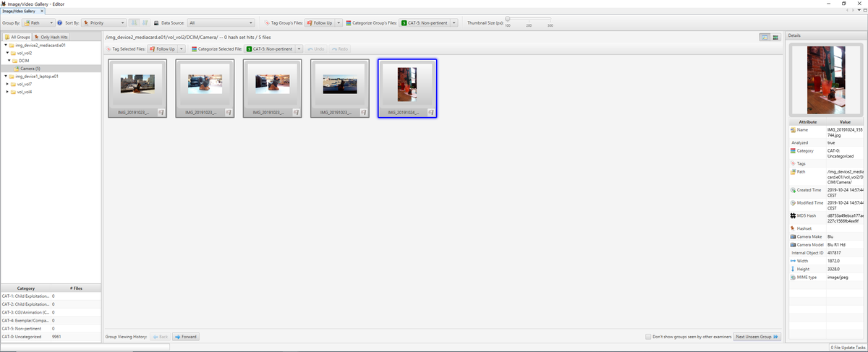
Task: Click the Sort descending icon
Action: 145,23
